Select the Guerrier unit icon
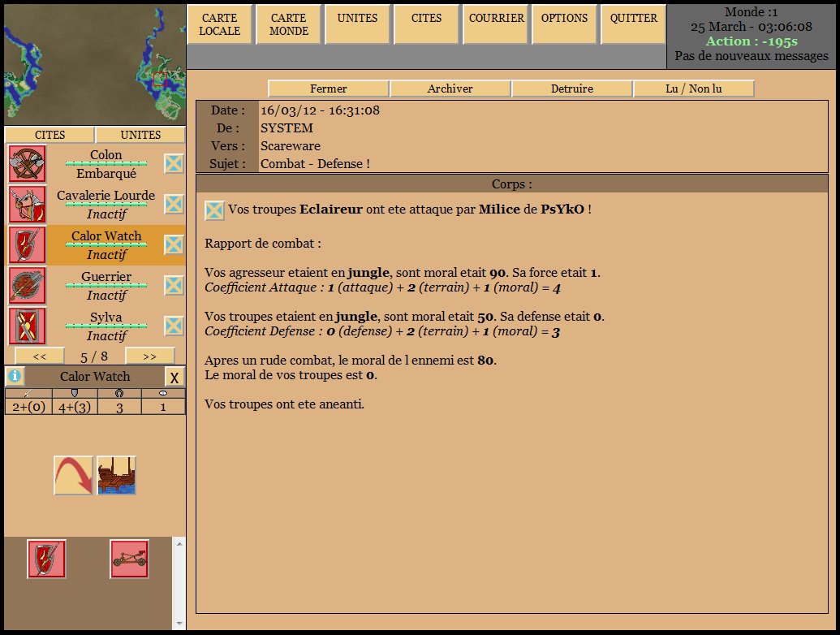Viewport: 840px width, 635px height. coord(28,286)
